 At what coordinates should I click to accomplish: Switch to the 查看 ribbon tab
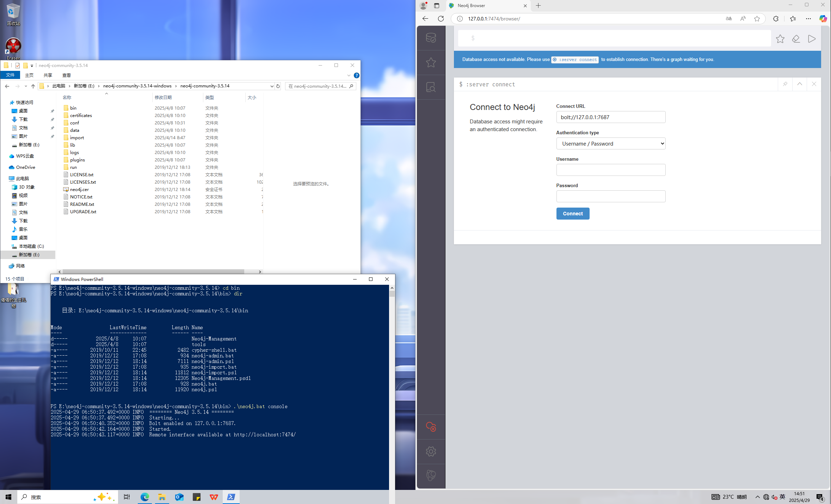coord(67,75)
